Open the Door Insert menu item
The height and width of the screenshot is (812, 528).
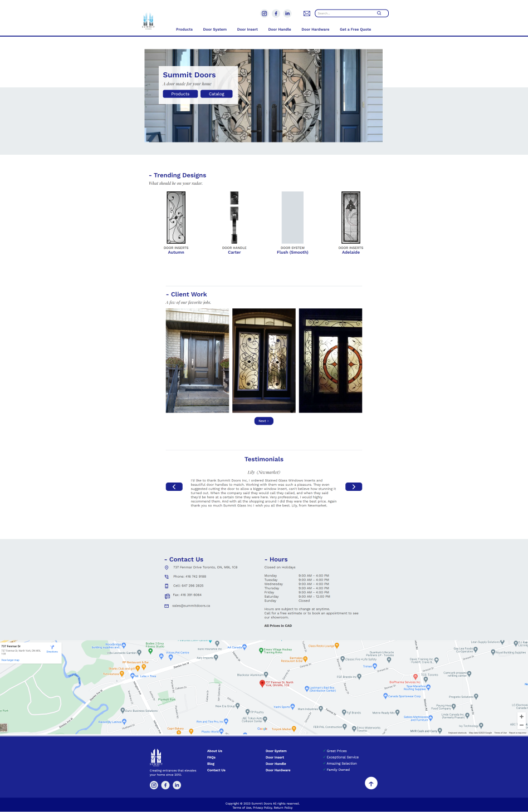coord(247,29)
